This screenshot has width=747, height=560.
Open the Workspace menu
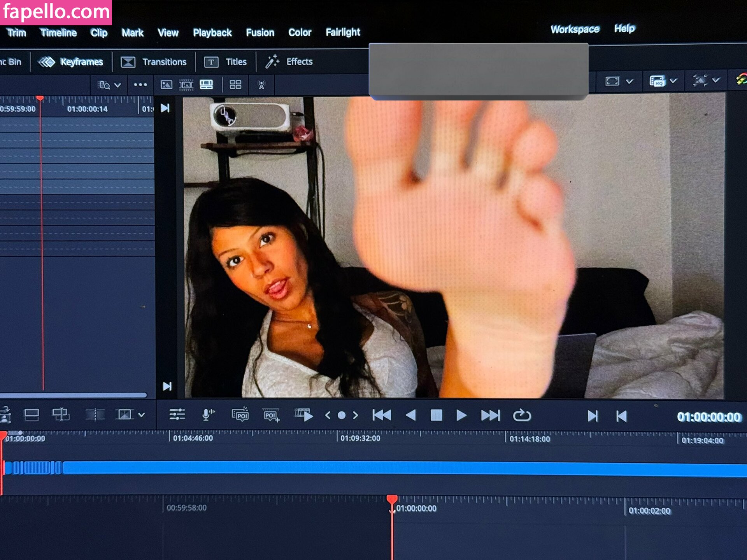point(575,30)
